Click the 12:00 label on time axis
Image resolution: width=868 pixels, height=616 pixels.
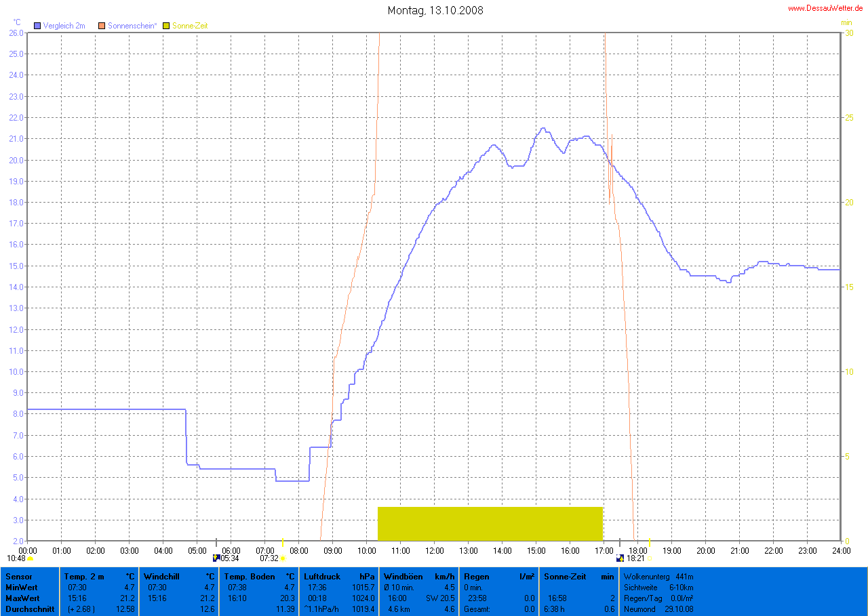(435, 550)
